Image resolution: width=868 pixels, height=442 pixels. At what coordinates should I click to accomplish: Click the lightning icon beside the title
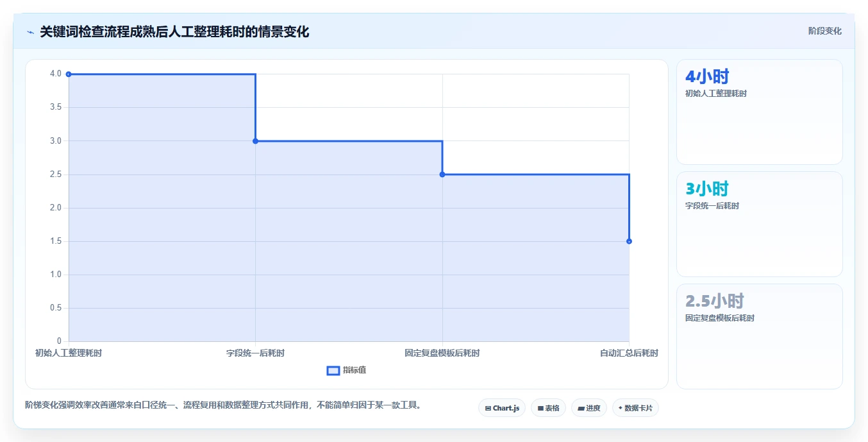[x=30, y=32]
